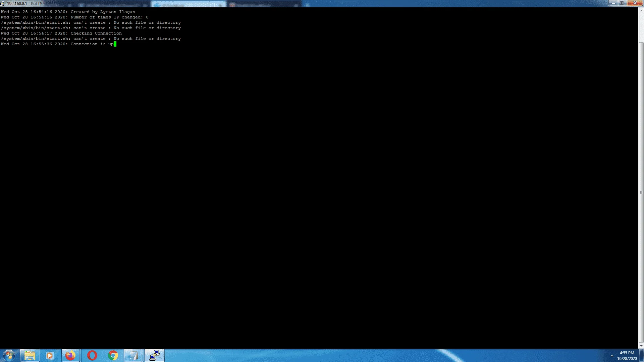
Task: Click the '192.168.8.1 - PuTTY' title text
Action: click(x=24, y=4)
